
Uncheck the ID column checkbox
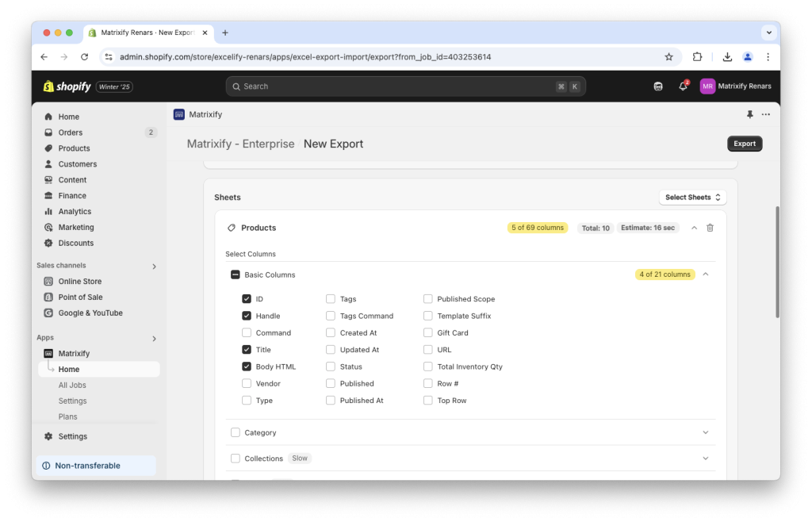247,299
